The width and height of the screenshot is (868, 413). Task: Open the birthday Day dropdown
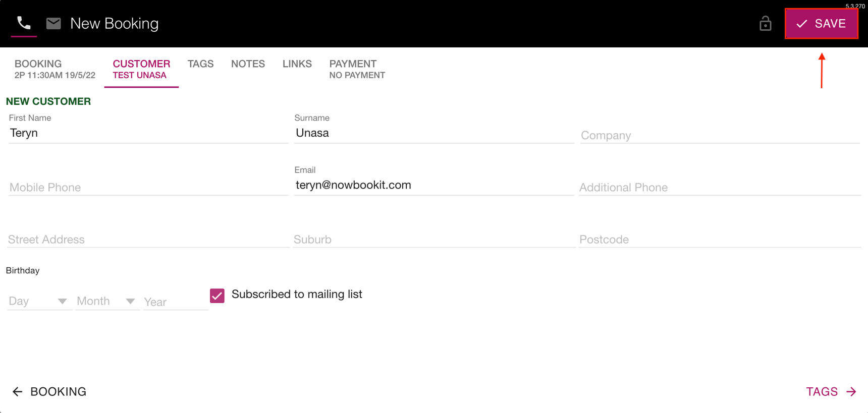(x=38, y=301)
